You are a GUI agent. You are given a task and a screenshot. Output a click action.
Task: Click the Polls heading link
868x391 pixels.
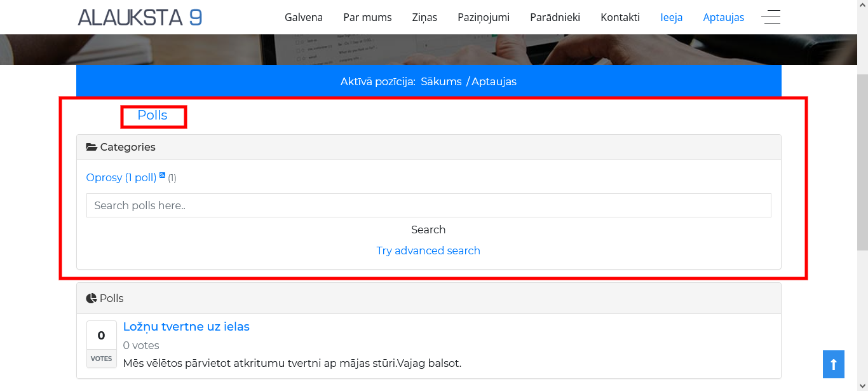click(x=153, y=115)
